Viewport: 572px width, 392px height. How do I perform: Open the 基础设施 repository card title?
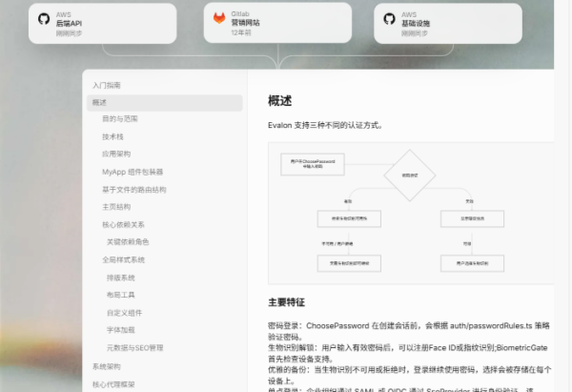click(416, 23)
